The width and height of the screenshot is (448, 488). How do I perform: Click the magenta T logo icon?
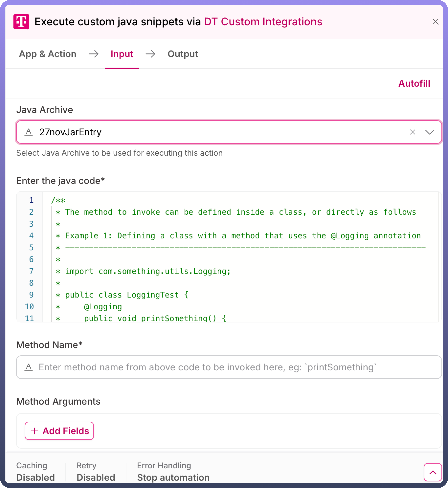(x=21, y=22)
